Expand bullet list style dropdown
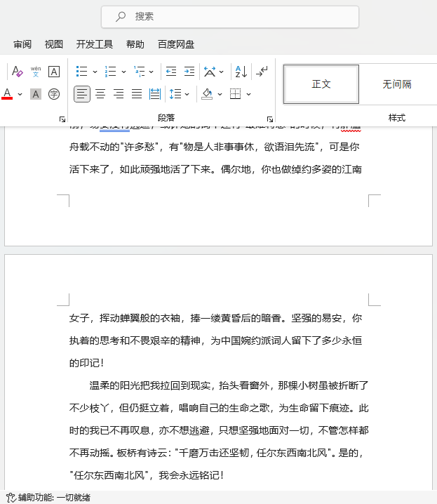 pos(95,72)
